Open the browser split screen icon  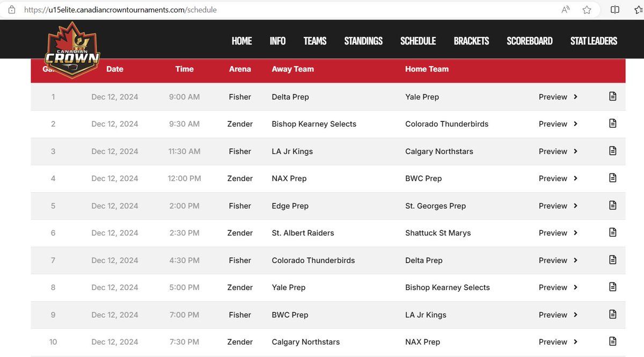(614, 9)
